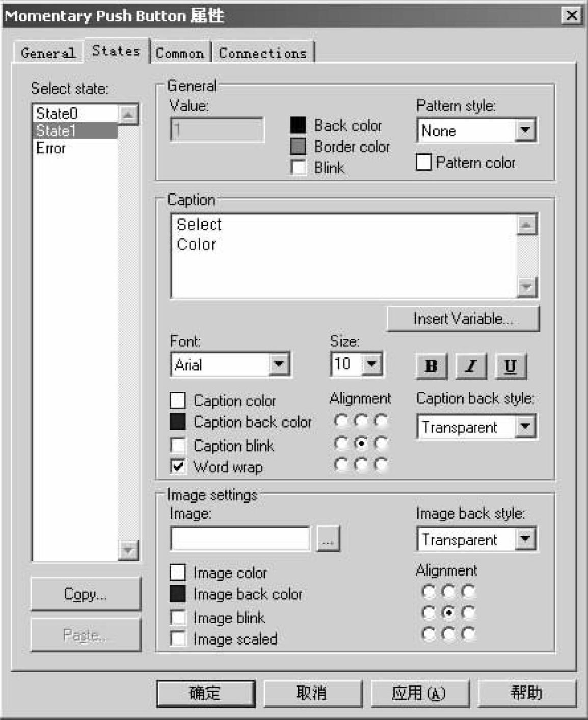Image resolution: width=588 pixels, height=720 pixels.
Task: Click the Insert Variable button
Action: (463, 319)
